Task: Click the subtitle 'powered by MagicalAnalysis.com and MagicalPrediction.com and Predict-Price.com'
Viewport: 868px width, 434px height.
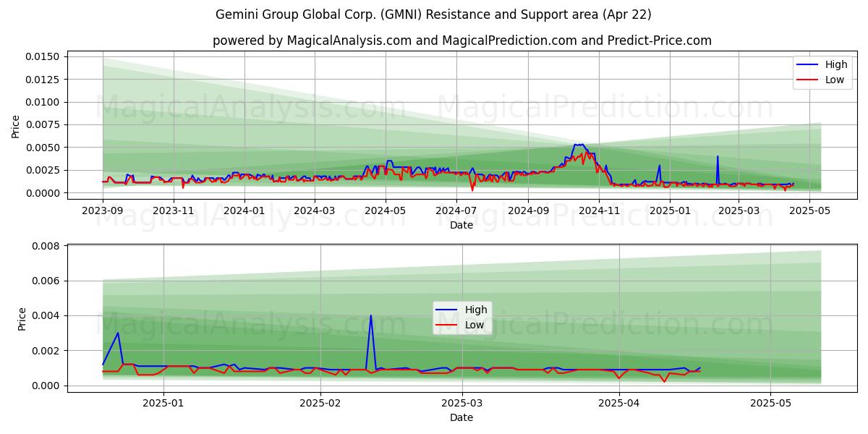Action: [x=462, y=41]
